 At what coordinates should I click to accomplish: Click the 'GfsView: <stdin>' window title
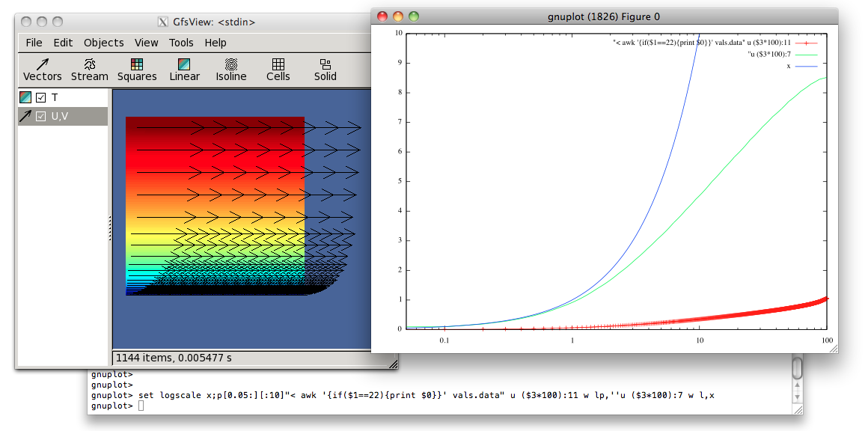[x=214, y=22]
